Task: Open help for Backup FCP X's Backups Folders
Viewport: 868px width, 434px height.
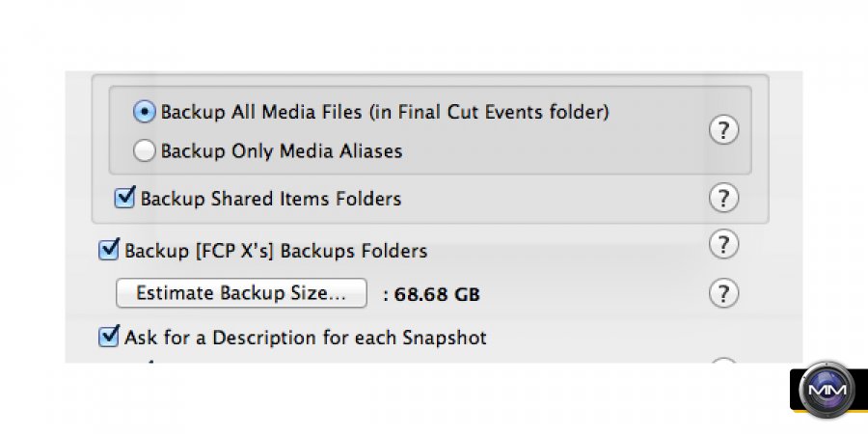Action: coord(723,245)
